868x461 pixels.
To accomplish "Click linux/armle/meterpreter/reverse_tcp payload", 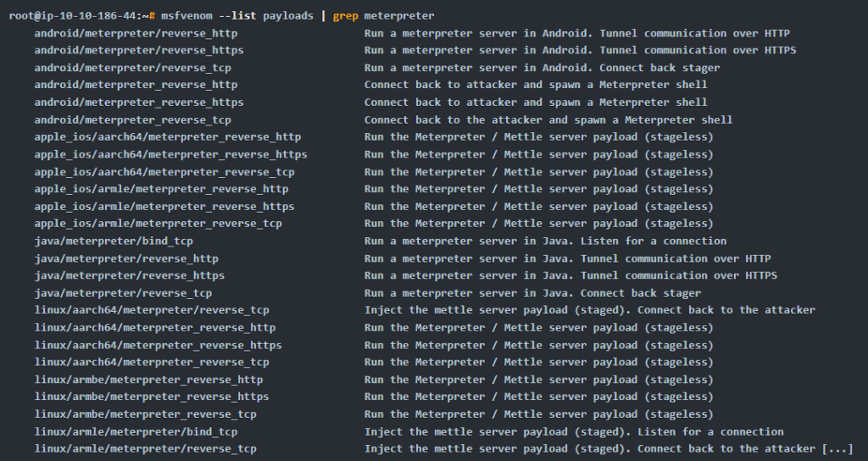I will click(145, 449).
